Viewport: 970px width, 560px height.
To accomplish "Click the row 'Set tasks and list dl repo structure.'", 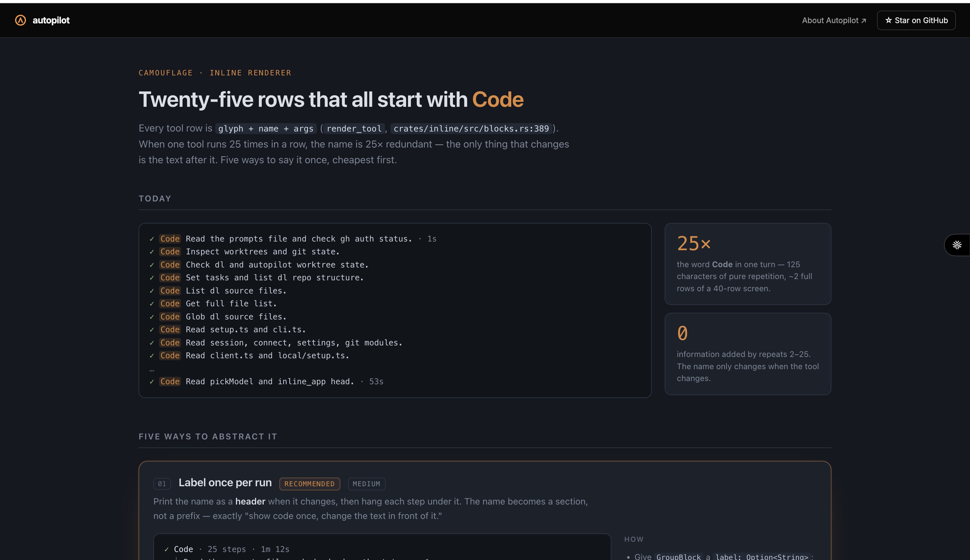I will [x=257, y=278].
